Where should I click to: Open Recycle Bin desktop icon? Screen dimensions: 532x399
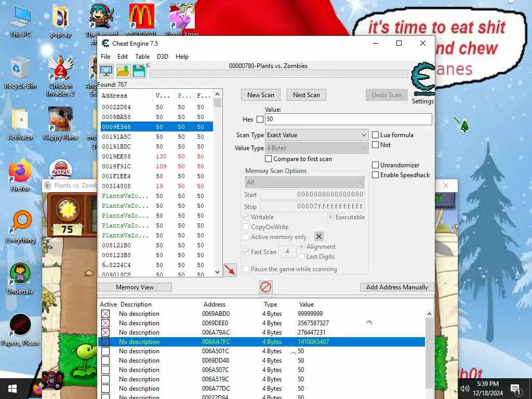pos(20,73)
